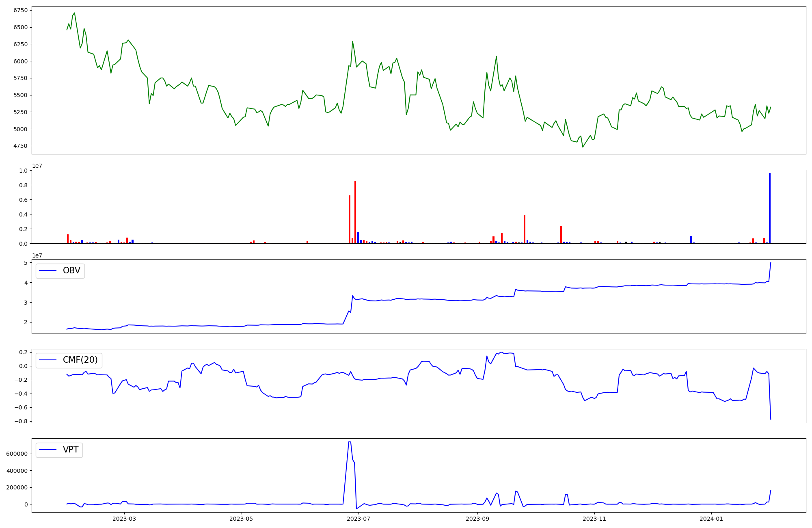
Task: Click the CMF(20) legend entry
Action: pyautogui.click(x=80, y=360)
